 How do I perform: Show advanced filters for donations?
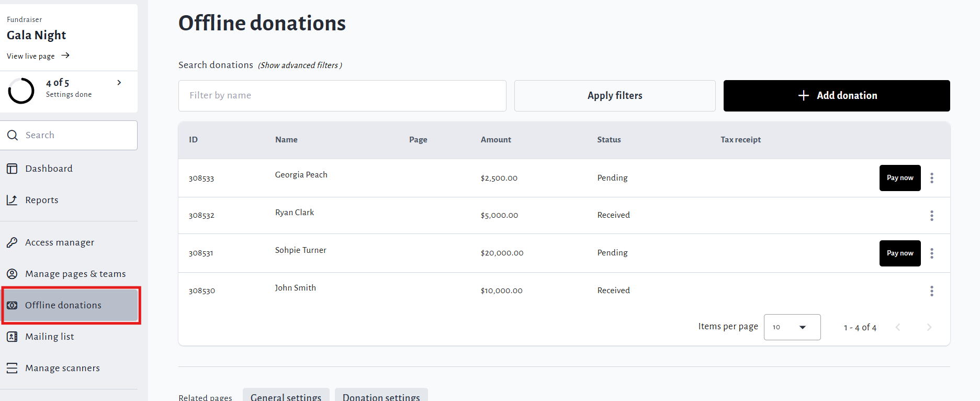[300, 65]
